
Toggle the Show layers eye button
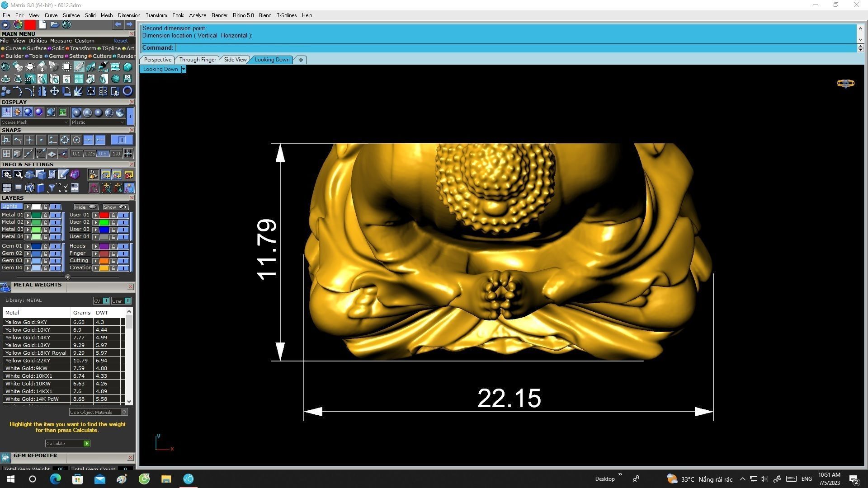click(x=116, y=207)
